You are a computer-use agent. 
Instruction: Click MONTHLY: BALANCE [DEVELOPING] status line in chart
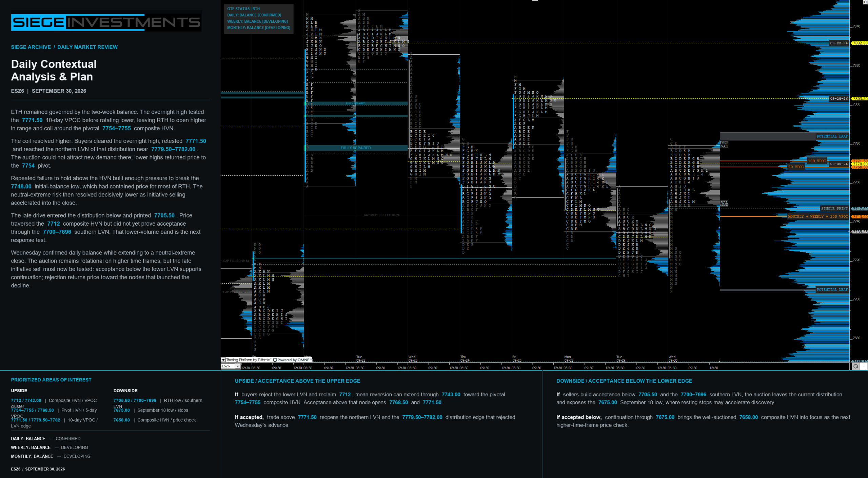coord(259,28)
